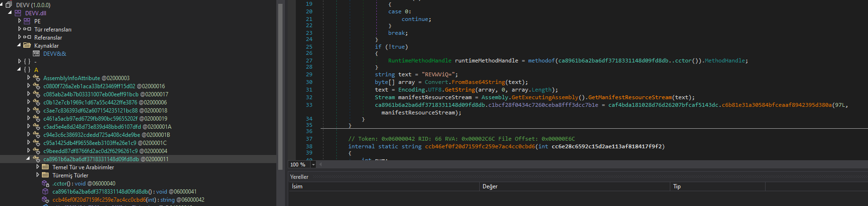Click the PE node icon
Image resolution: width=868 pixels, height=206 pixels.
[x=27, y=21]
